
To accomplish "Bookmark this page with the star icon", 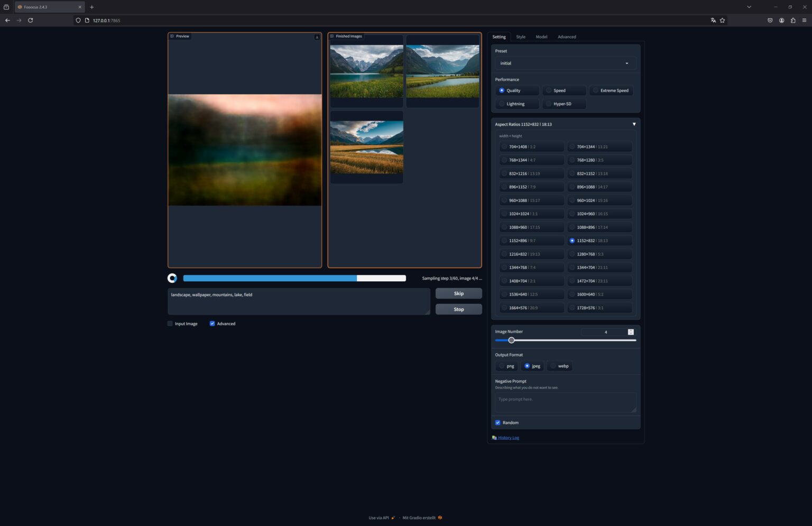I will point(722,21).
